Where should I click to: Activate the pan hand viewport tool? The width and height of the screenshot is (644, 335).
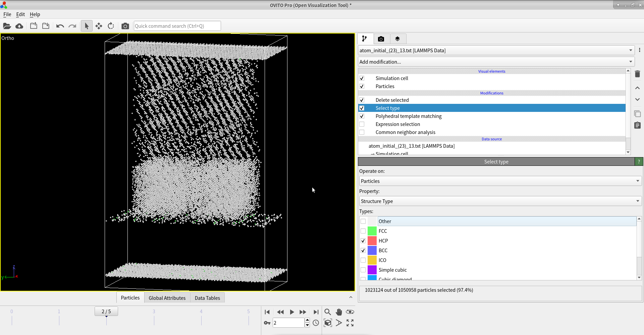coord(339,312)
